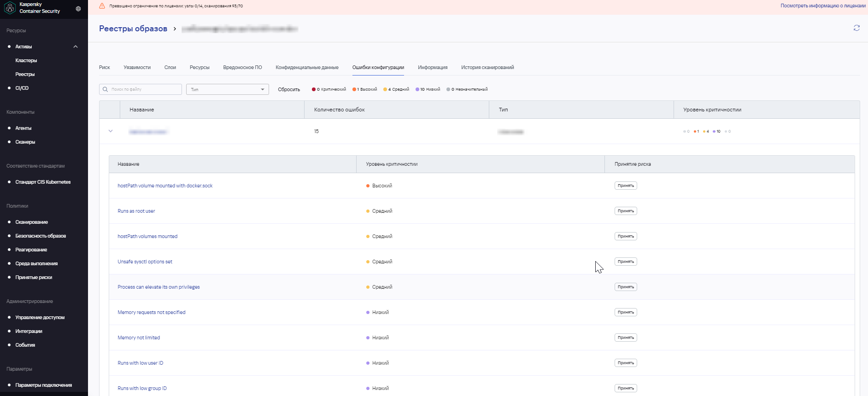Collapse the expanded row with 15 errors
Screen dimensions: 868x396
111,131
